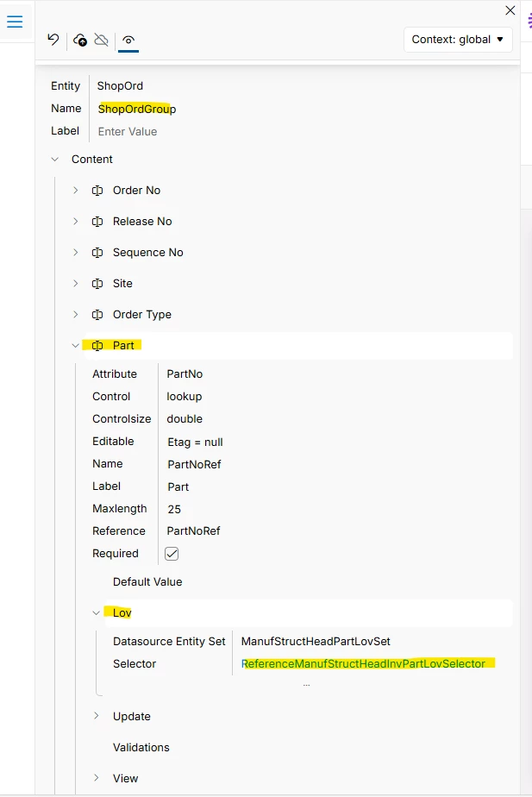Close the designer panel with X
Screen dimensions: 532x797
[510, 10]
